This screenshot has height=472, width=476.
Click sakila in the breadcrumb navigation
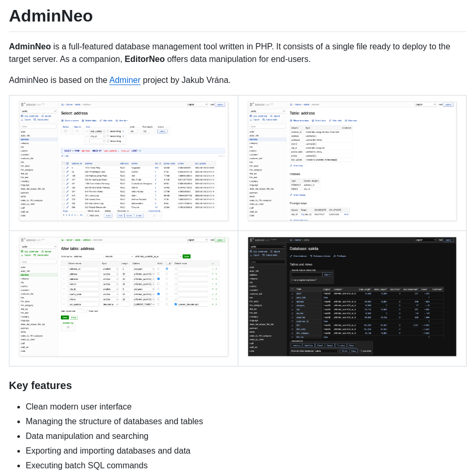click(77, 105)
